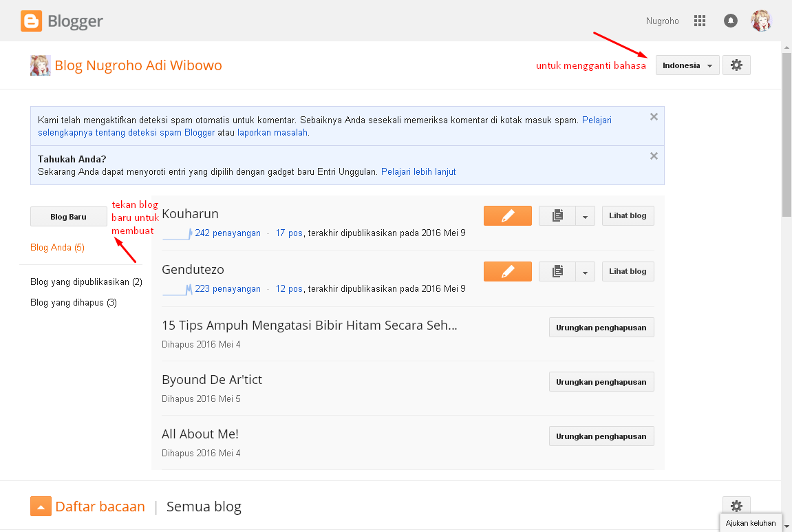Switch to Semua blog view
The width and height of the screenshot is (792, 532).
(x=204, y=506)
